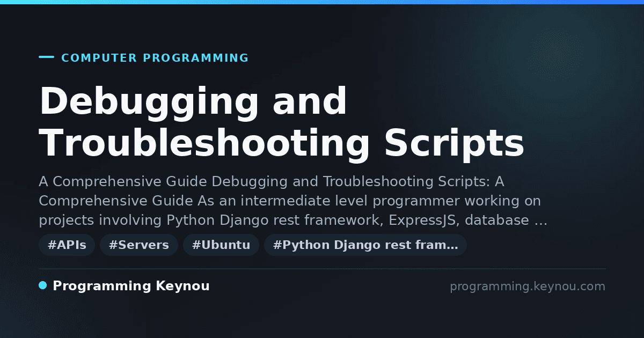This screenshot has width=644, height=338.
Task: Click the cyan dot beside Programming Keynou
Action: 43,285
